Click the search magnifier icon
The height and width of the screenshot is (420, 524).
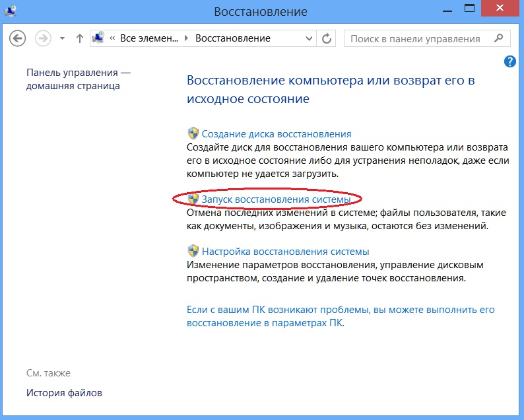[499, 38]
